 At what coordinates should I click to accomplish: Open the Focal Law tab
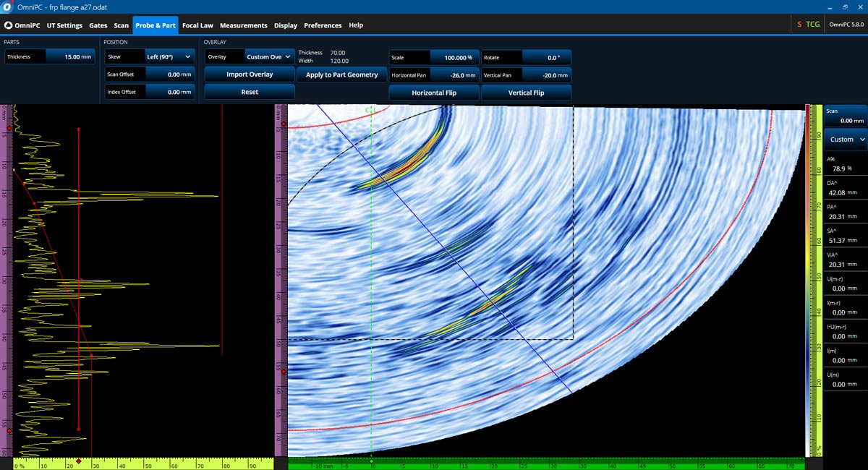197,25
